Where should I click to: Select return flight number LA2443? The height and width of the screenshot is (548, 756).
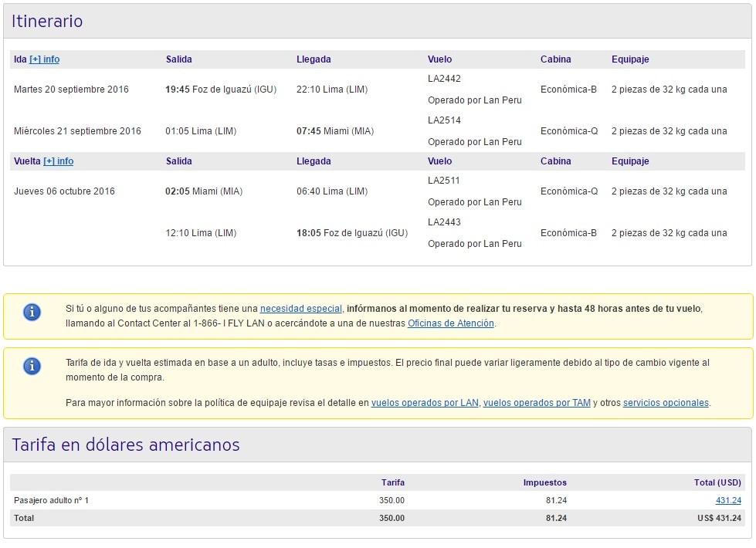[x=444, y=222]
